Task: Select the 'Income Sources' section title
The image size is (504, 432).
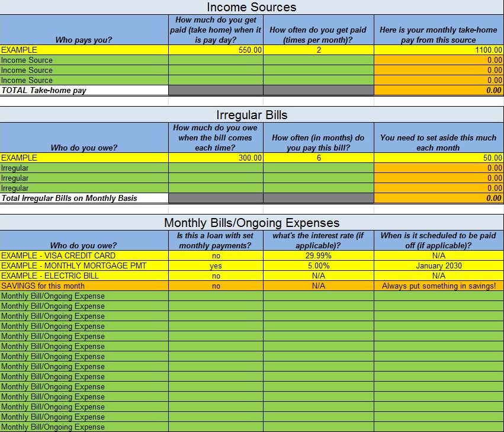Action: [x=251, y=7]
